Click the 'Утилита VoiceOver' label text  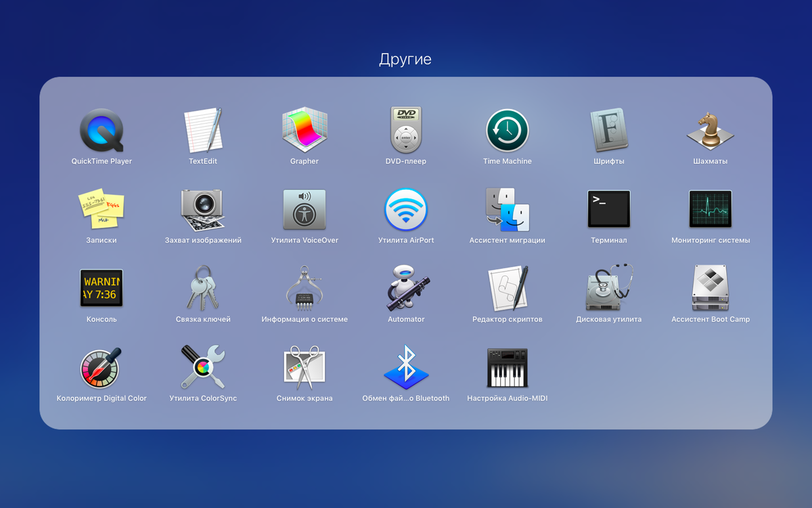[304, 240]
